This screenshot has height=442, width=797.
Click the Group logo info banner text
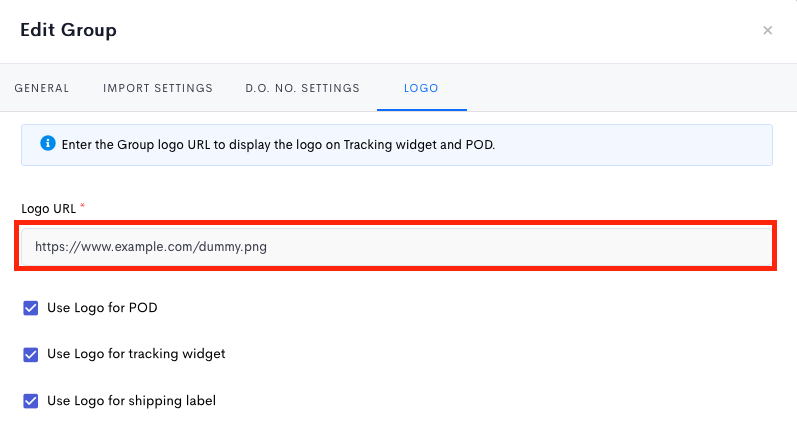tap(278, 145)
